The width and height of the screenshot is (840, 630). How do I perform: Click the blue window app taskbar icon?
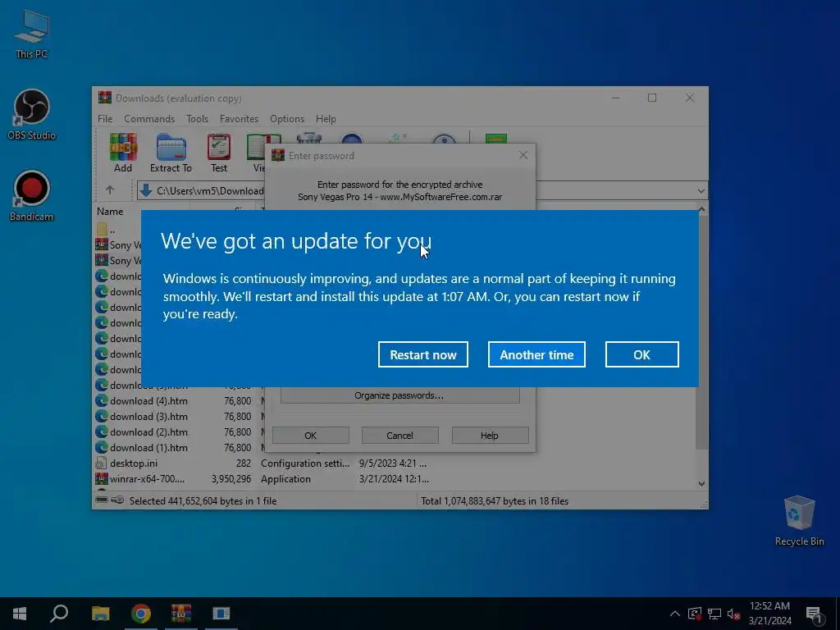(x=221, y=614)
